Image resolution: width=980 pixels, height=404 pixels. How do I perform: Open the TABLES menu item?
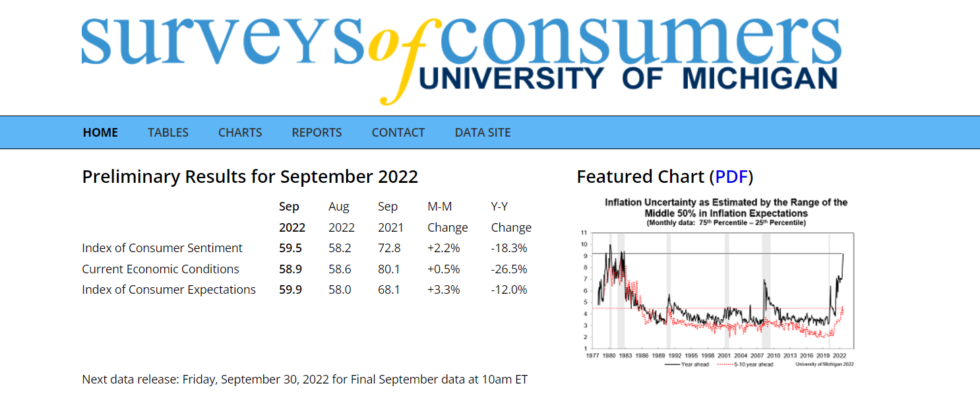coord(168,133)
